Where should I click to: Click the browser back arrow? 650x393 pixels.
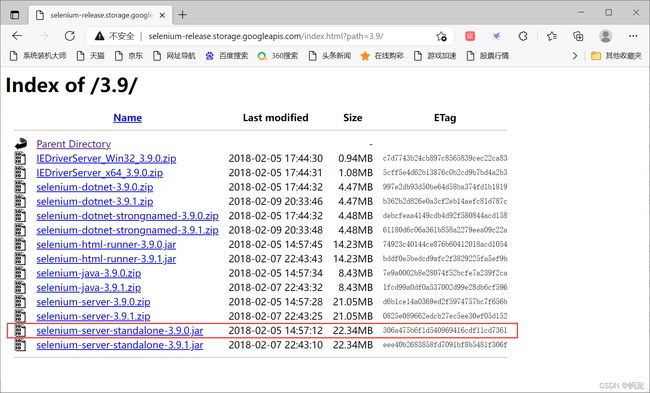coord(17,36)
